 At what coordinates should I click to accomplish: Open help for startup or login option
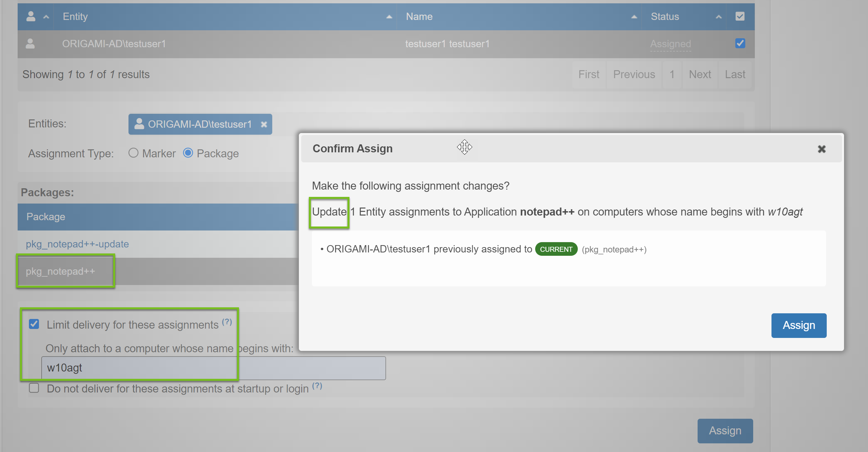pos(317,386)
